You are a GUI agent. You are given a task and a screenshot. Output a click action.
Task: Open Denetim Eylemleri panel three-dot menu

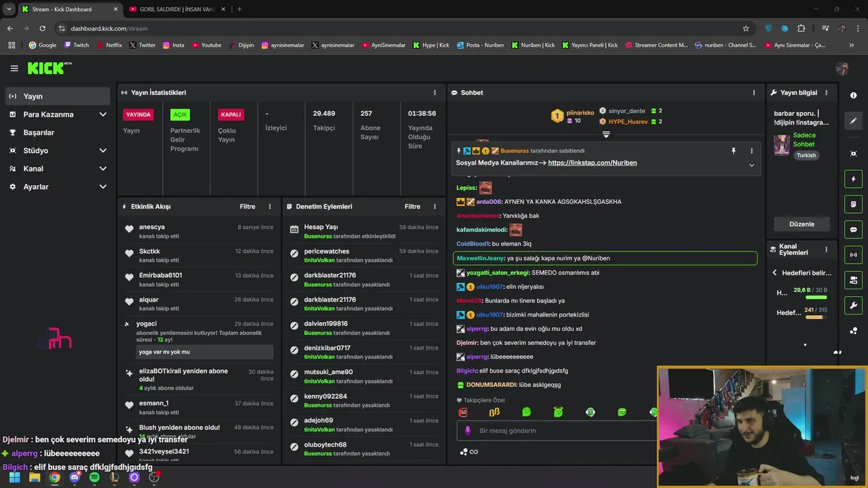435,207
